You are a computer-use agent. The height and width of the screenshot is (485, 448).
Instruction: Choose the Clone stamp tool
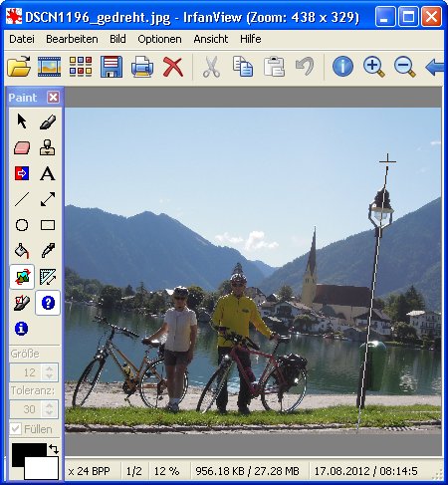[x=48, y=147]
